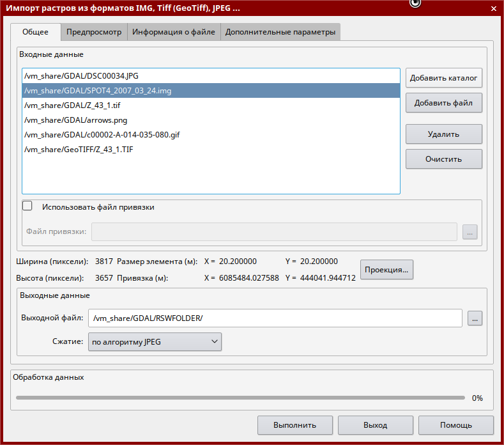504x445 pixels.
Task: Open the 'Информация о файле' tab
Action: coord(174,32)
